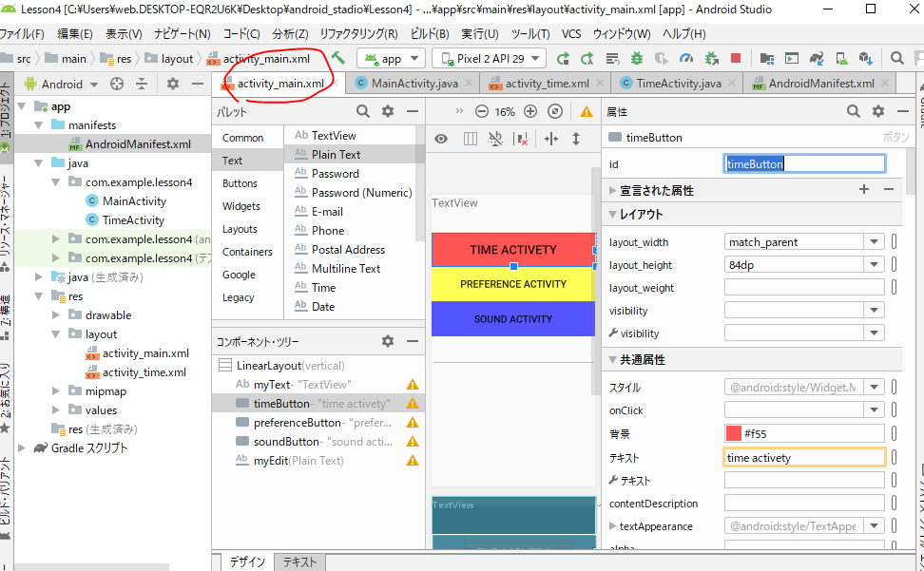The width and height of the screenshot is (924, 571).
Task: Open the VCS menu
Action: pos(571,33)
